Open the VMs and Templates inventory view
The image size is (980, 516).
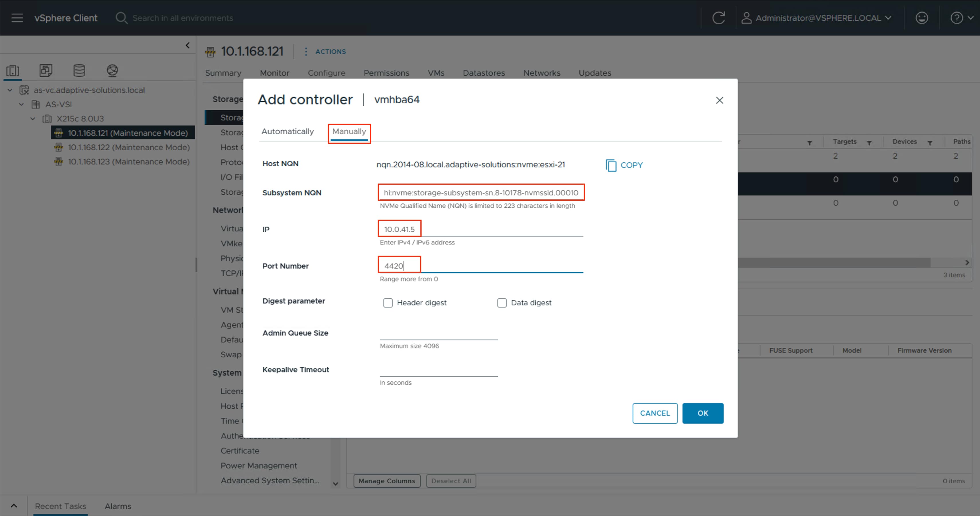coord(46,70)
